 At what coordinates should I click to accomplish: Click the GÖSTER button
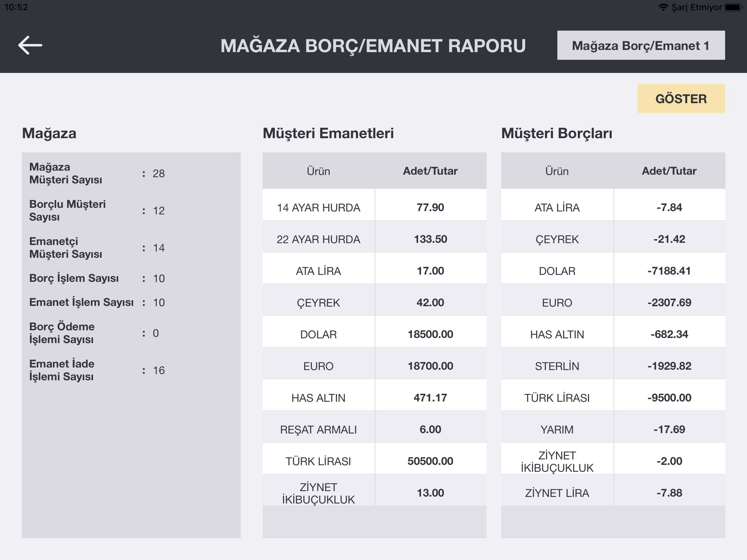tap(681, 98)
